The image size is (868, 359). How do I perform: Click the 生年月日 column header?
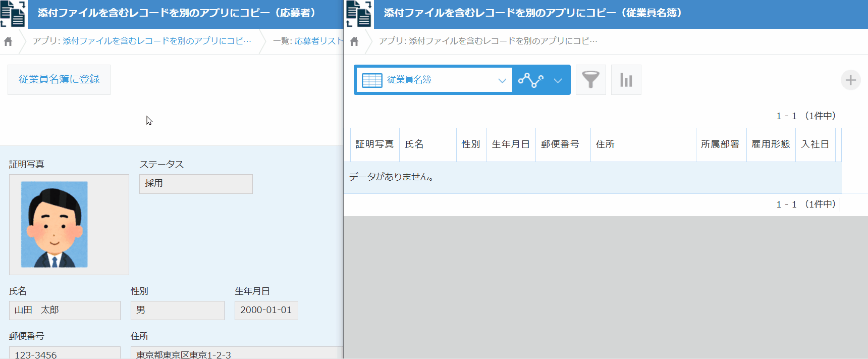click(511, 144)
